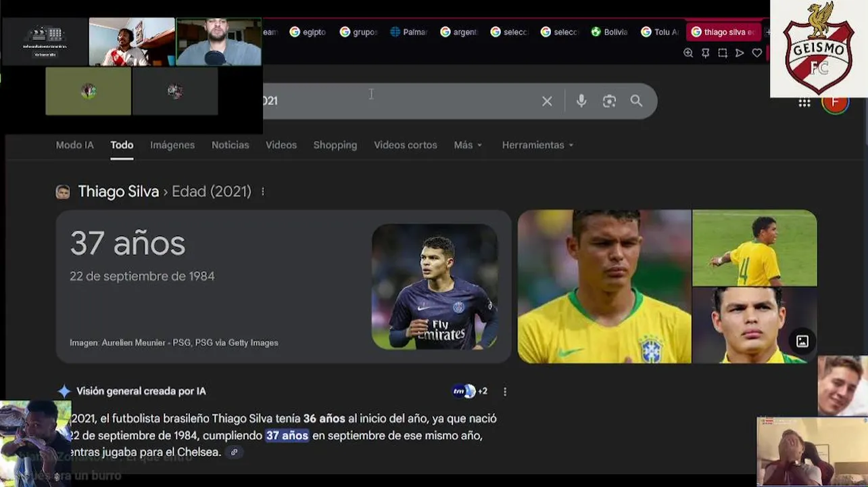Expand the Herramientas dropdown
Image resolution: width=868 pixels, height=487 pixels.
click(x=537, y=145)
